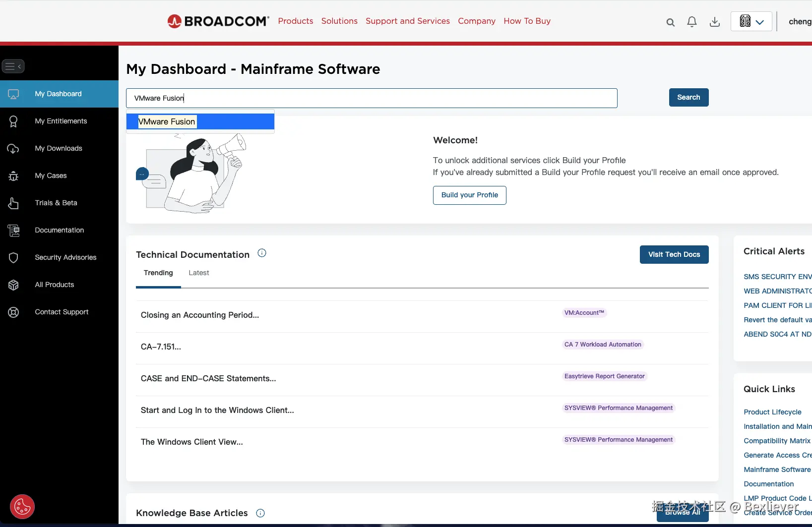Open the cookie preferences icon

point(22,507)
